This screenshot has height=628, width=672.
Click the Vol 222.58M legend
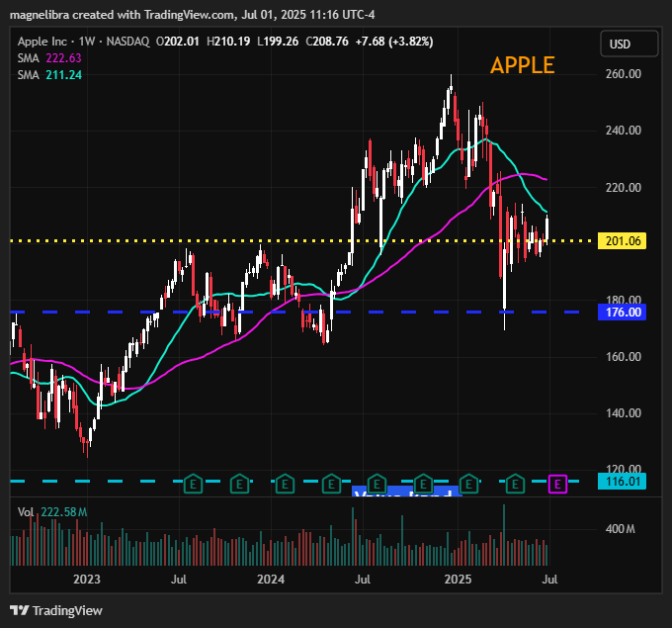pos(52,511)
